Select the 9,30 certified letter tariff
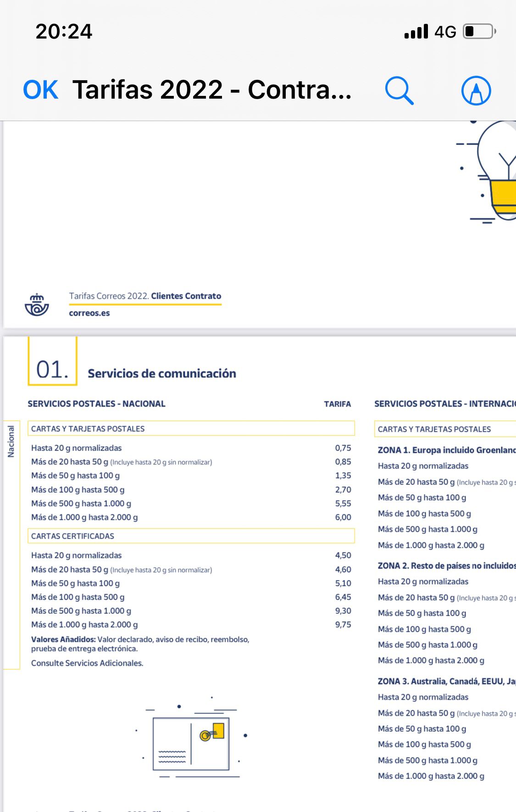Image resolution: width=516 pixels, height=812 pixels. pos(343,611)
